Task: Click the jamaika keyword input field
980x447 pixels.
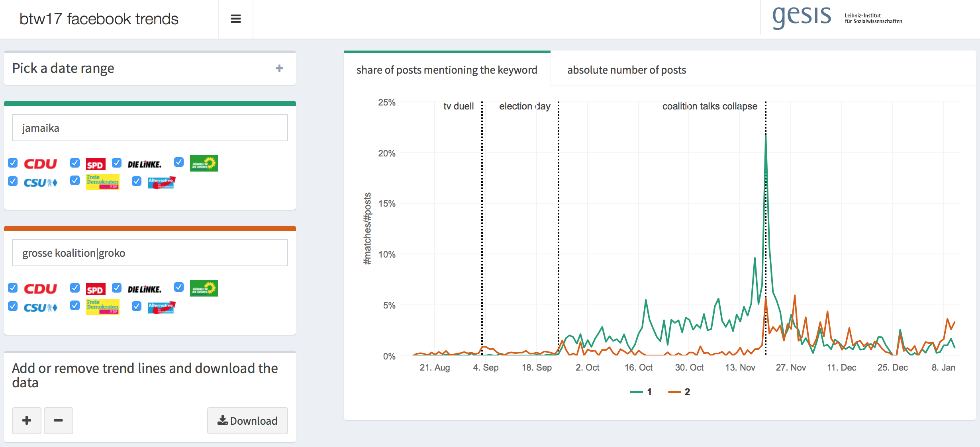Action: pos(150,128)
